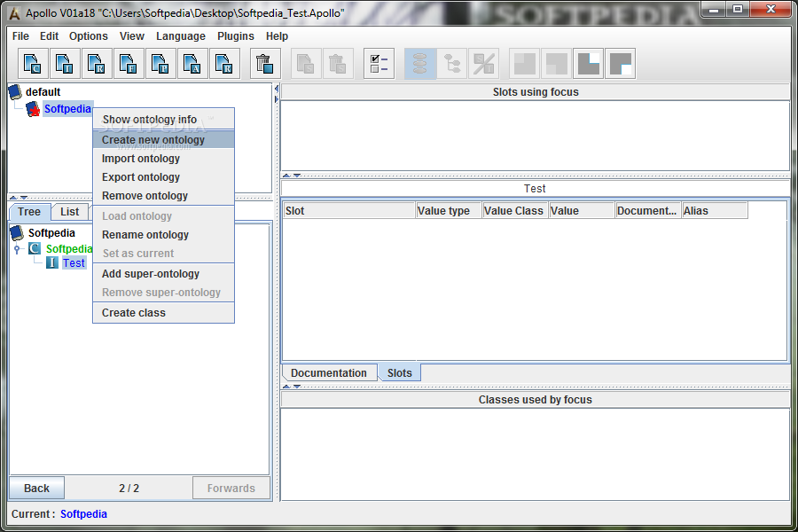This screenshot has width=798, height=532.
Task: Choose the layout icon with white top-right corner
Action: point(589,64)
